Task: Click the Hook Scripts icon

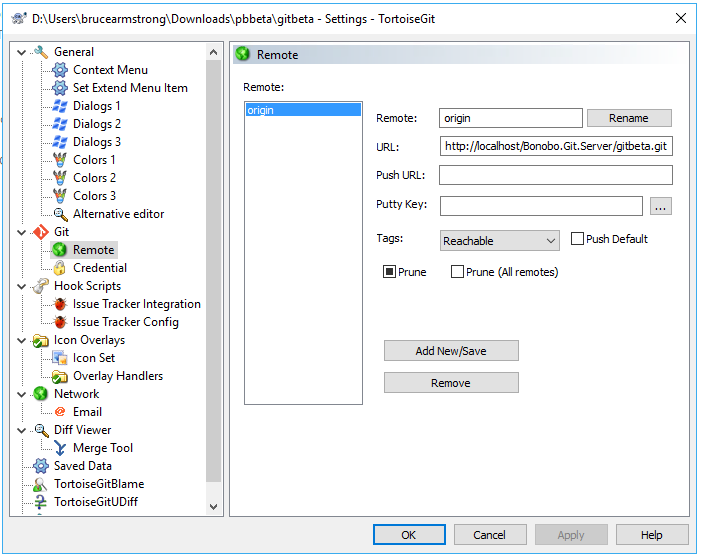Action: tap(41, 286)
